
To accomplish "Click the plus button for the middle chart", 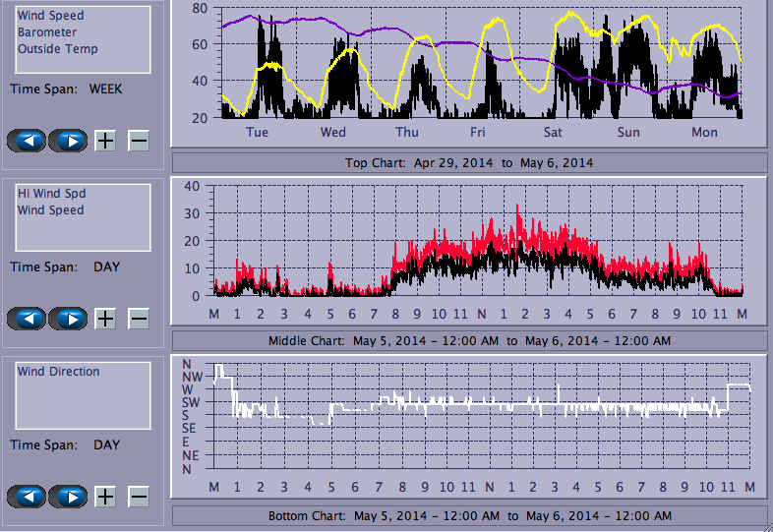I will pos(105,319).
